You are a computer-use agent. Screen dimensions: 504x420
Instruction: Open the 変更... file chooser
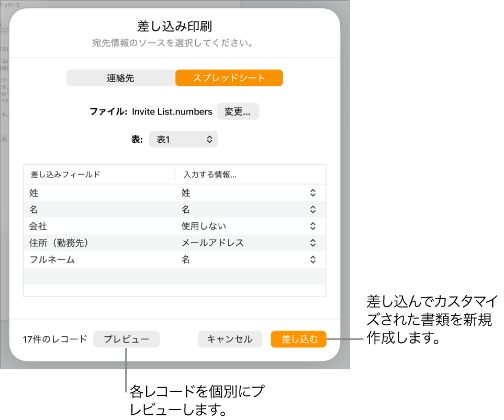pyautogui.click(x=238, y=111)
